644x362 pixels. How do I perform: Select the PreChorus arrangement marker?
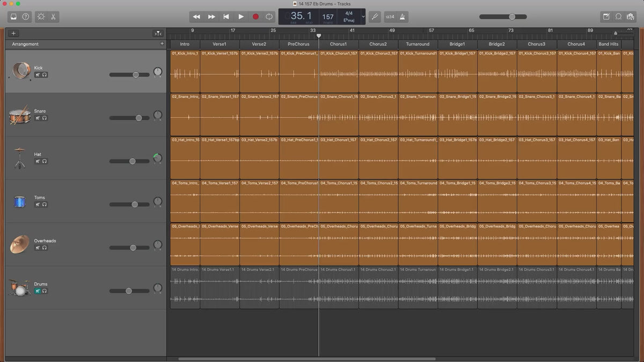pyautogui.click(x=298, y=44)
